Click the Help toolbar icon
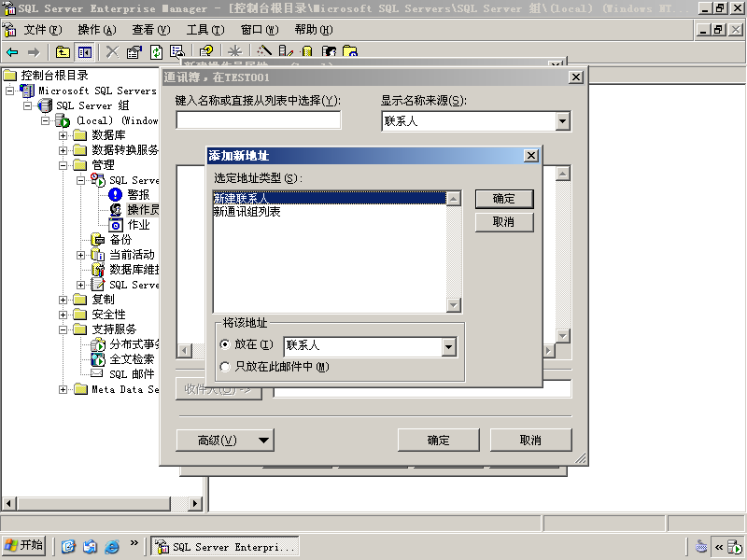This screenshot has height=560, width=747. [206, 51]
